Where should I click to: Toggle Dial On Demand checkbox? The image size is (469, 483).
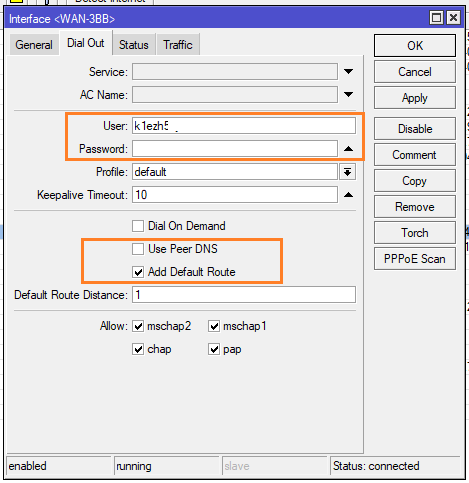click(138, 226)
